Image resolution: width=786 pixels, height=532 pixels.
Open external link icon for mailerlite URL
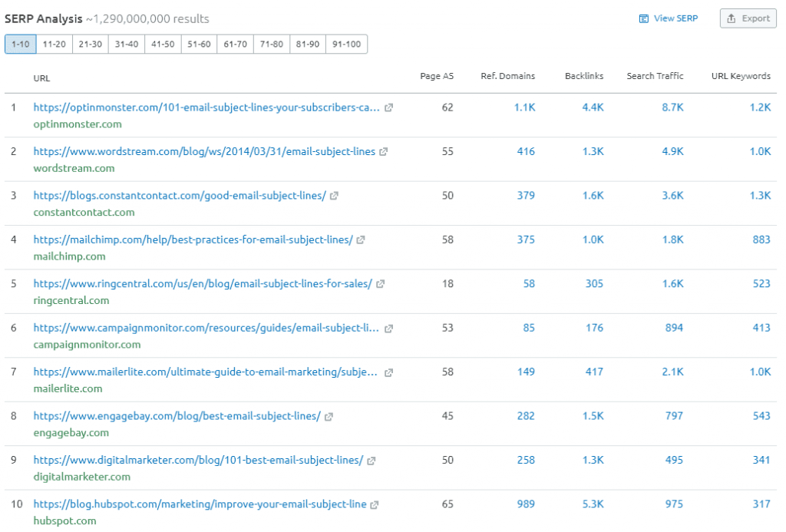pyautogui.click(x=388, y=372)
